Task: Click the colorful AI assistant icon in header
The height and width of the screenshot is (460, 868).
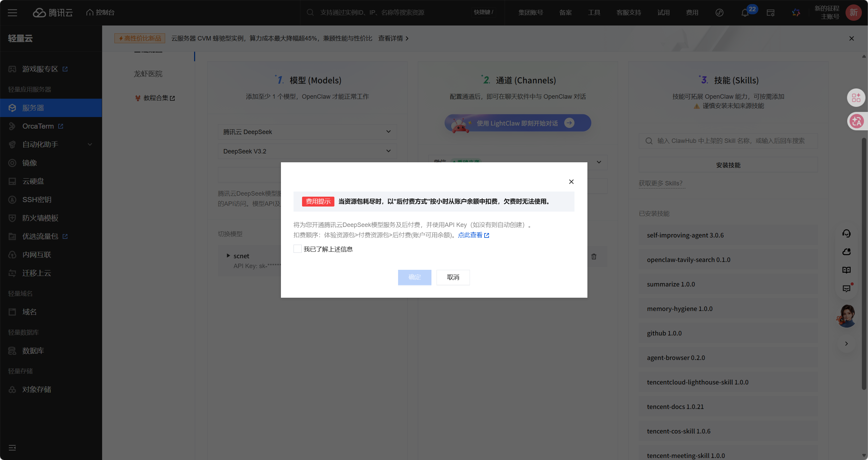Action: click(796, 13)
